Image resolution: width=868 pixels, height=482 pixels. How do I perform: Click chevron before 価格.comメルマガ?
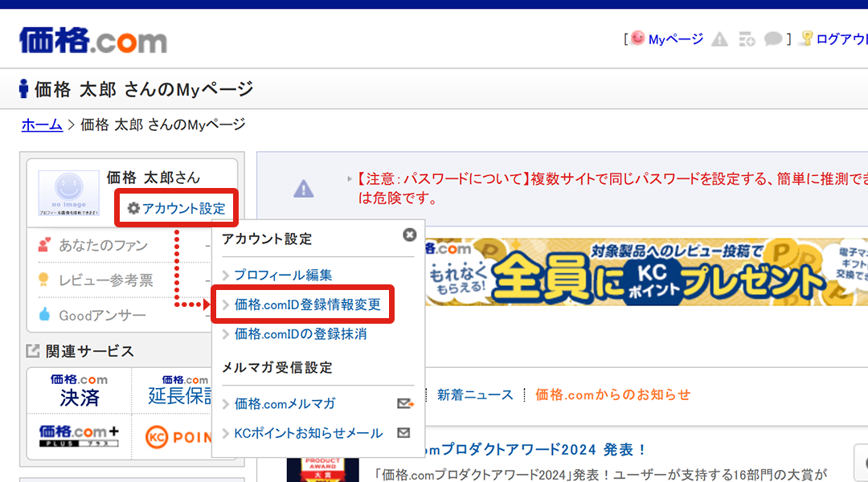coord(226,403)
